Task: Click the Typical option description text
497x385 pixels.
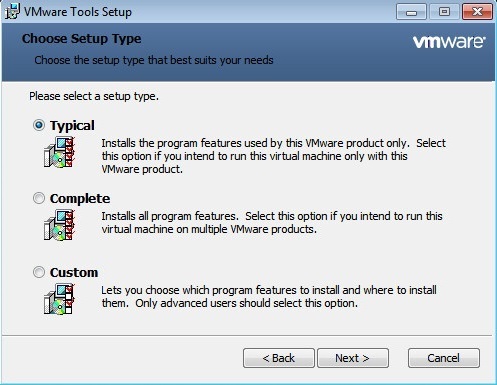Action: (273, 156)
